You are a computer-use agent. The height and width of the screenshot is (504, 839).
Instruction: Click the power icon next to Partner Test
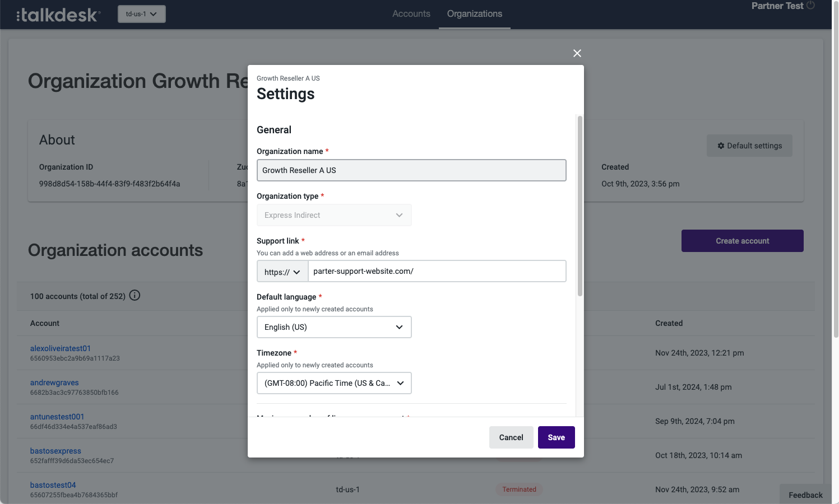click(x=810, y=5)
